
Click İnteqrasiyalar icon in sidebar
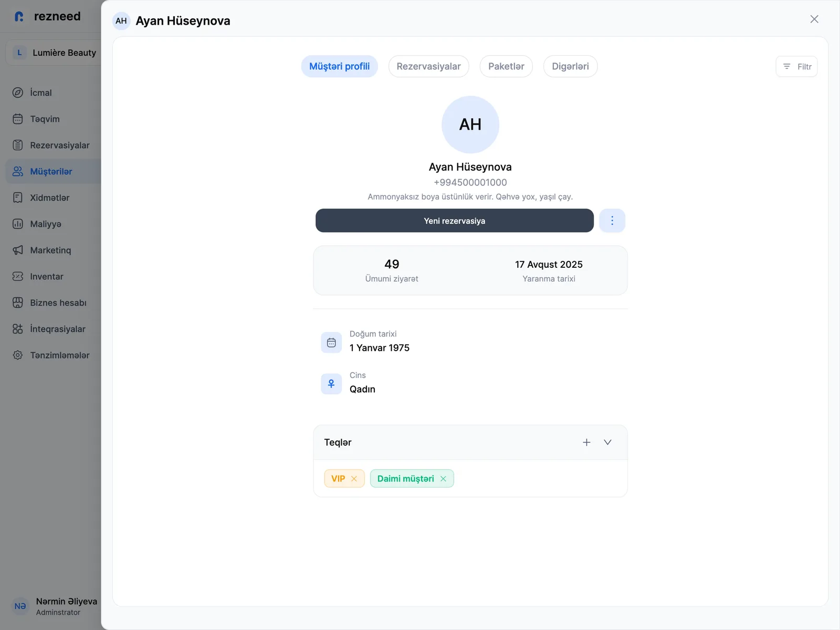click(18, 329)
